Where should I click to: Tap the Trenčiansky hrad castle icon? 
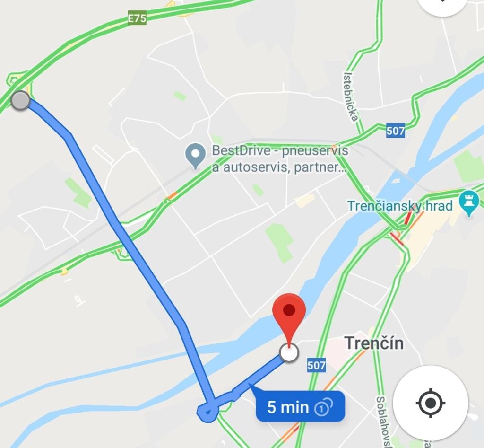click(469, 203)
